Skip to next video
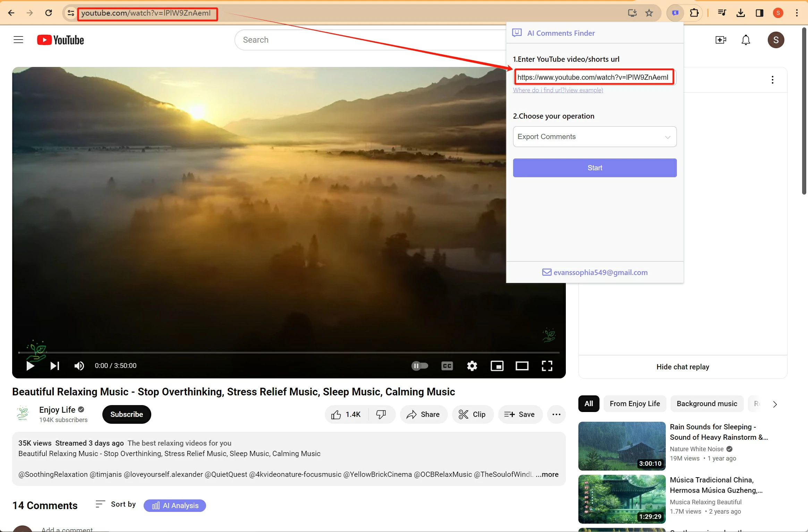The height and width of the screenshot is (532, 808). (x=55, y=366)
